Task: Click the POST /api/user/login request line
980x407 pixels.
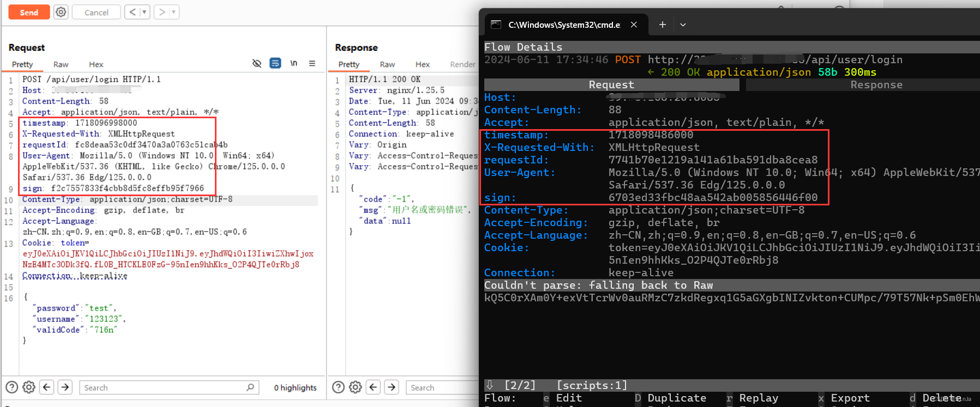Action: [92, 80]
